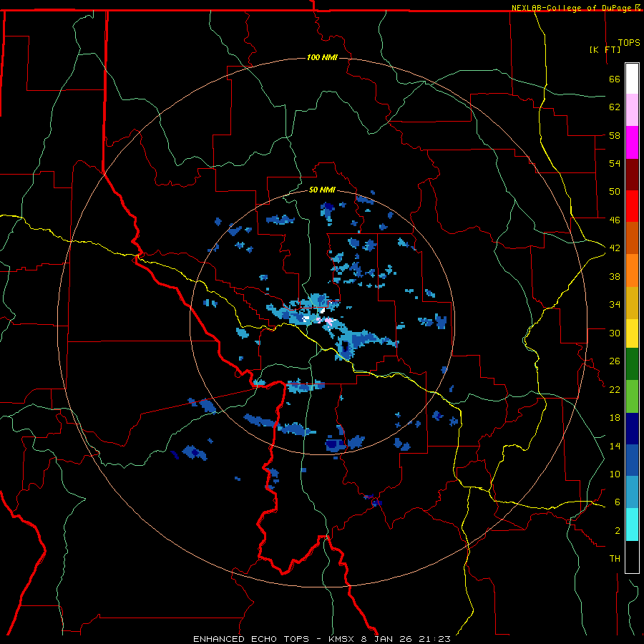Click the light pink 62 kft legend swatch
The height and width of the screenshot is (644, 644).
click(x=632, y=110)
